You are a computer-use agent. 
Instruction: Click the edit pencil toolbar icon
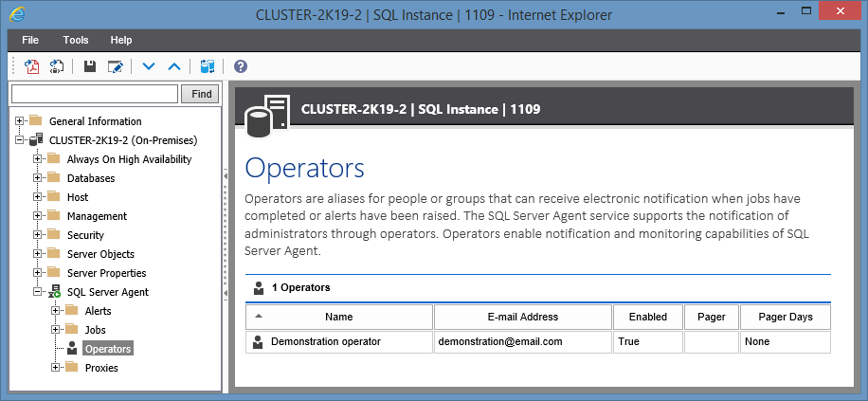(x=116, y=66)
